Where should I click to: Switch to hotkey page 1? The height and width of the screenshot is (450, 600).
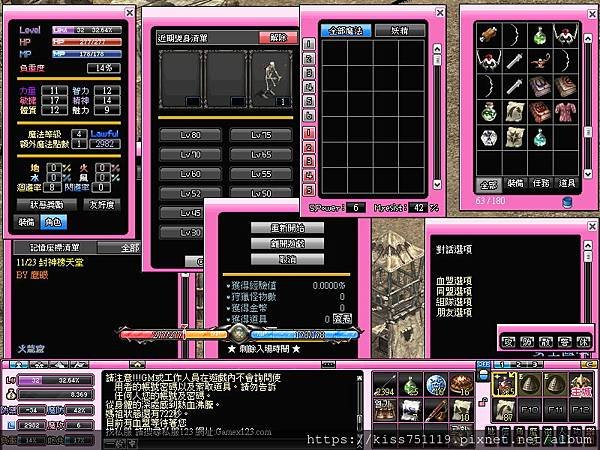coord(502,364)
